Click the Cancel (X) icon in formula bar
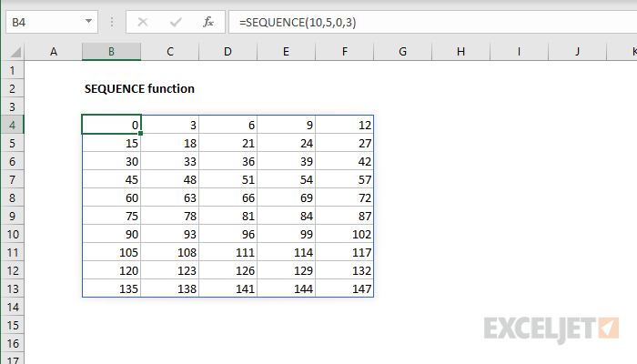 click(145, 21)
